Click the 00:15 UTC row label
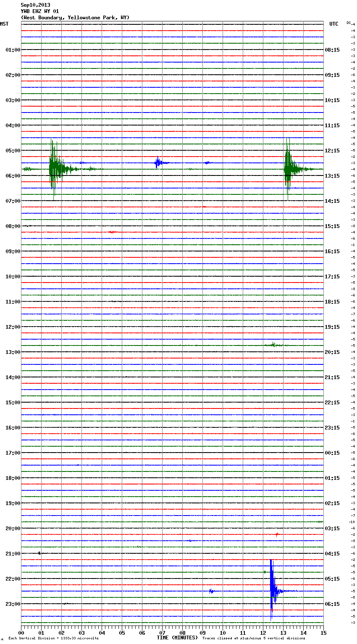This screenshot has width=357, height=644. pyautogui.click(x=332, y=453)
